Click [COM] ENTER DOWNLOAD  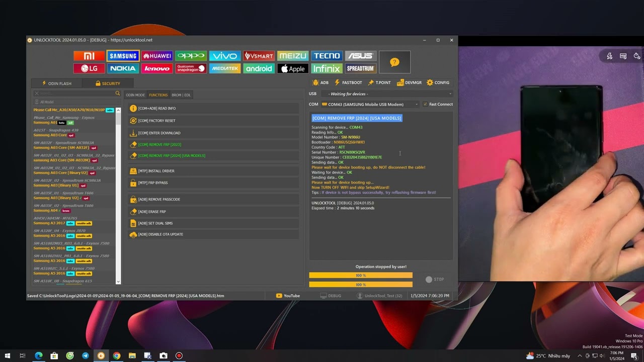(x=214, y=133)
